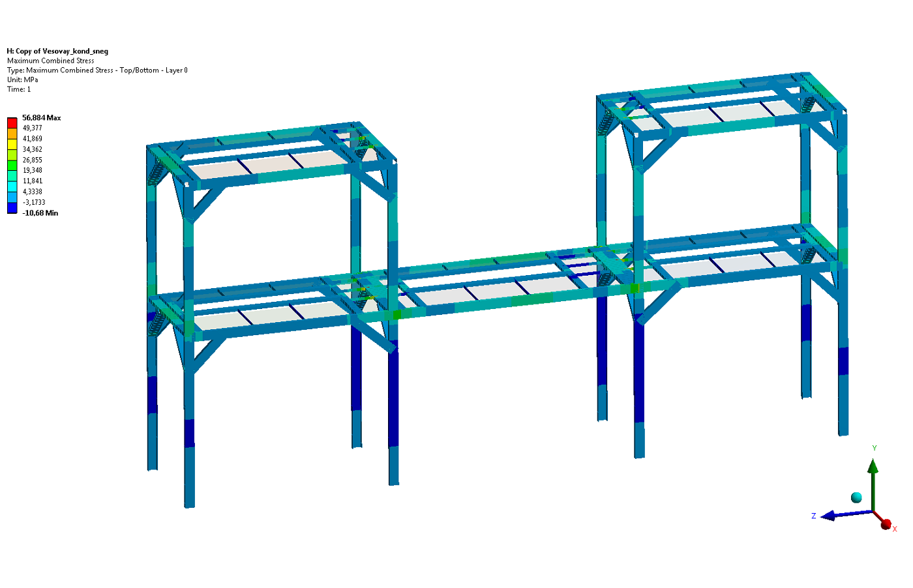Click the 56,884 Max legend value
Image resolution: width=913 pixels, height=588 pixels.
42,118
